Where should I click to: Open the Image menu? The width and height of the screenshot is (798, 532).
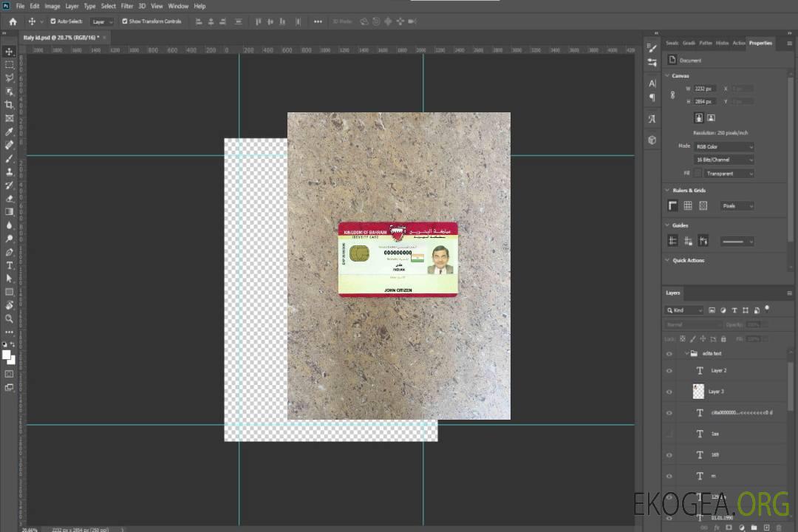pyautogui.click(x=52, y=6)
